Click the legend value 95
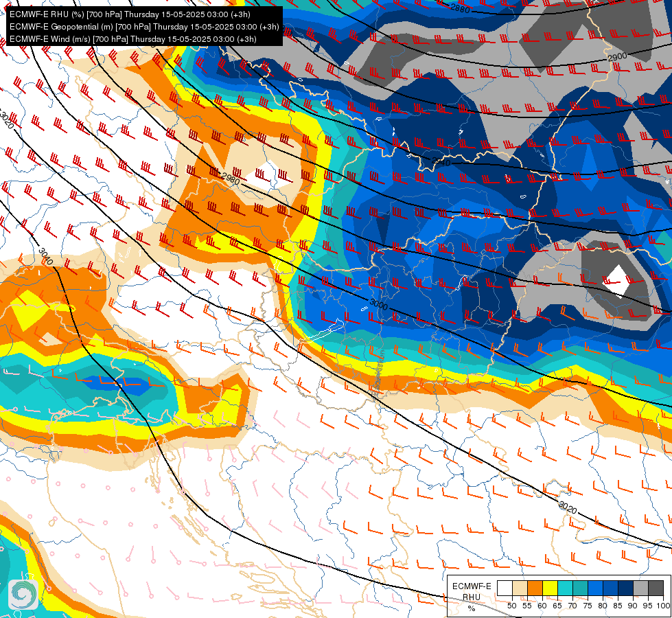The height and width of the screenshot is (618, 672). [647, 606]
